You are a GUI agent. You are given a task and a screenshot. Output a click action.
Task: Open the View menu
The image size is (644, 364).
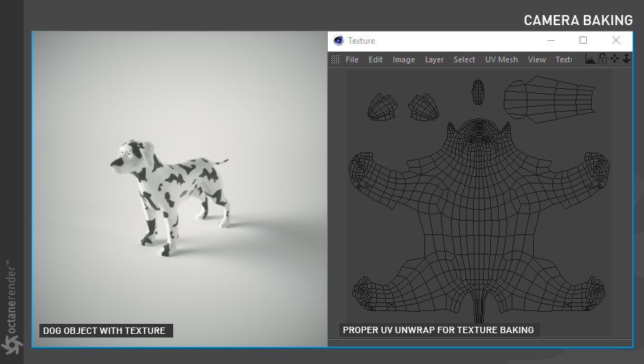tap(537, 59)
